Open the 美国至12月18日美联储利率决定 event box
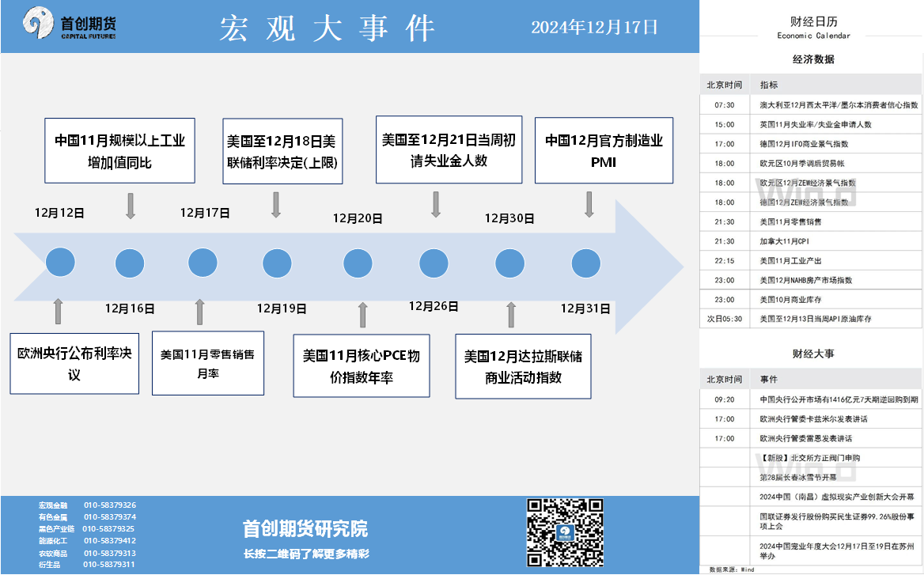Viewport: 924px width, 575px height. coord(282,151)
